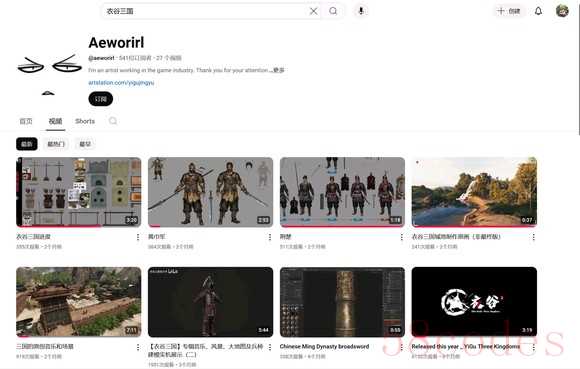Open the three-dot menu for the 1:18 video
This screenshot has width=580, height=369.
pos(402,237)
